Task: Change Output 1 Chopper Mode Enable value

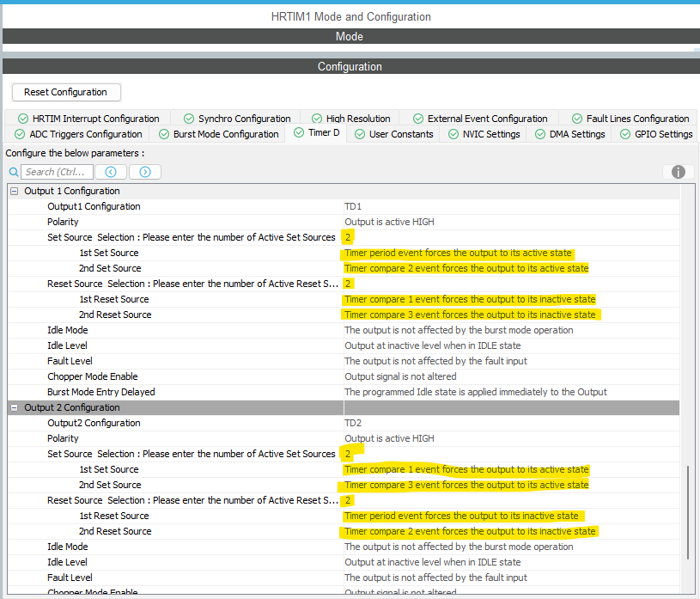Action: (512, 377)
